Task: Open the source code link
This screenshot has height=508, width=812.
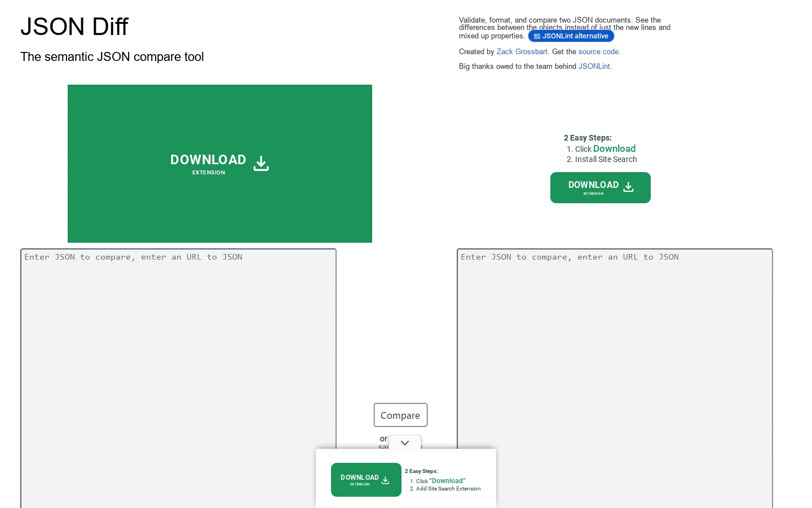Action: click(598, 51)
